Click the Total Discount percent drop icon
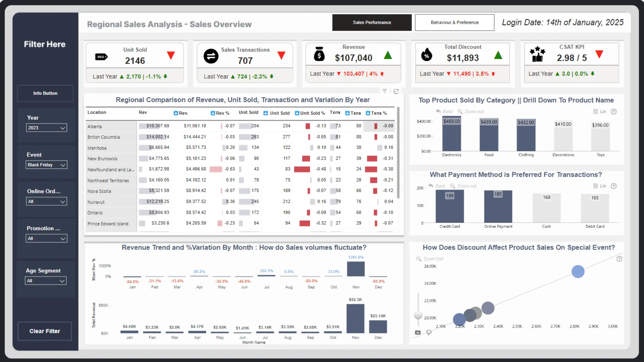644x362 pixels. click(427, 54)
